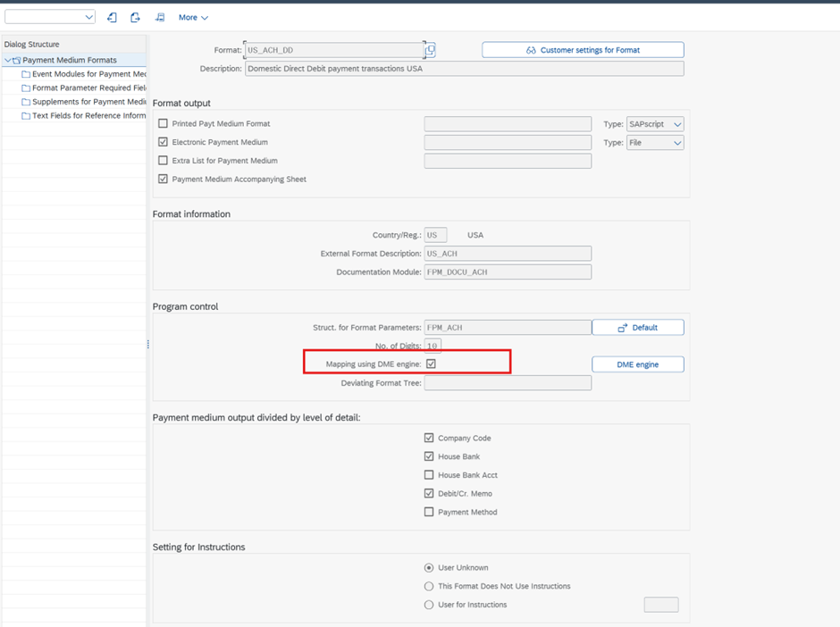Click the Electronic Payment Medium input
This screenshot has height=627, width=840.
[508, 142]
